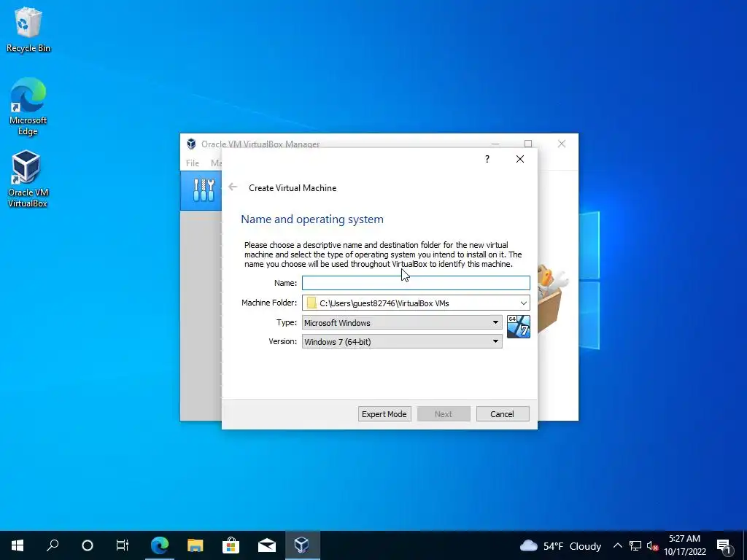The width and height of the screenshot is (747, 560).
Task: Click the back arrow beside Create Virtual Machine
Action: (233, 187)
